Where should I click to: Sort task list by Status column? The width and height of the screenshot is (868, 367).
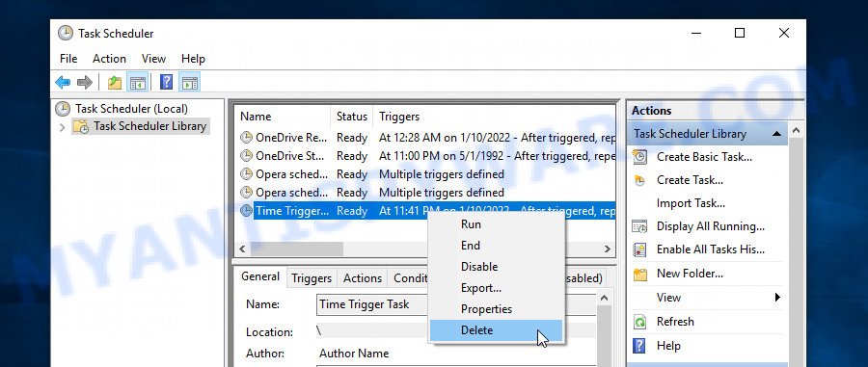pyautogui.click(x=351, y=117)
